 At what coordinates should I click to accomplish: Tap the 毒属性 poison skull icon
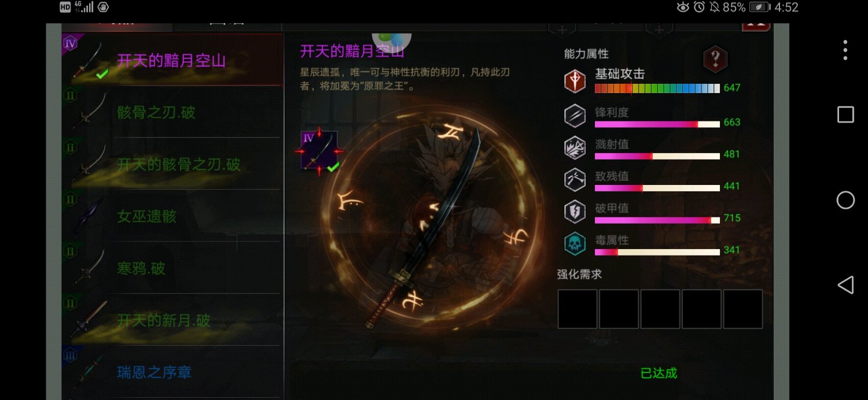(575, 244)
